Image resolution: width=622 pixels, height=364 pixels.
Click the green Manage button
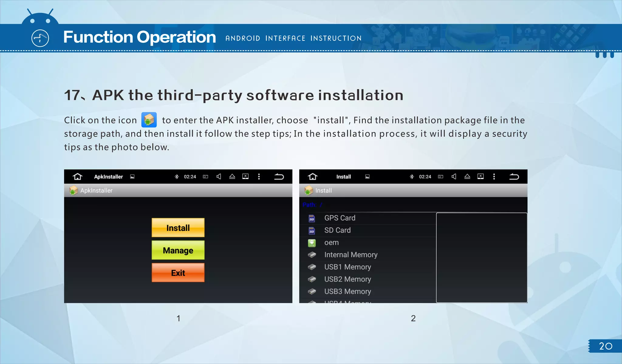click(x=178, y=250)
